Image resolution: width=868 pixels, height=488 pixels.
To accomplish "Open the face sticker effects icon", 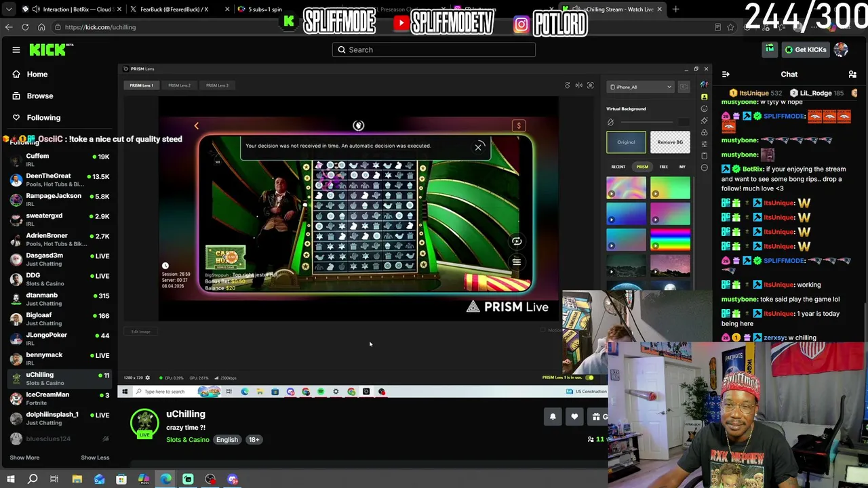I will click(x=704, y=108).
